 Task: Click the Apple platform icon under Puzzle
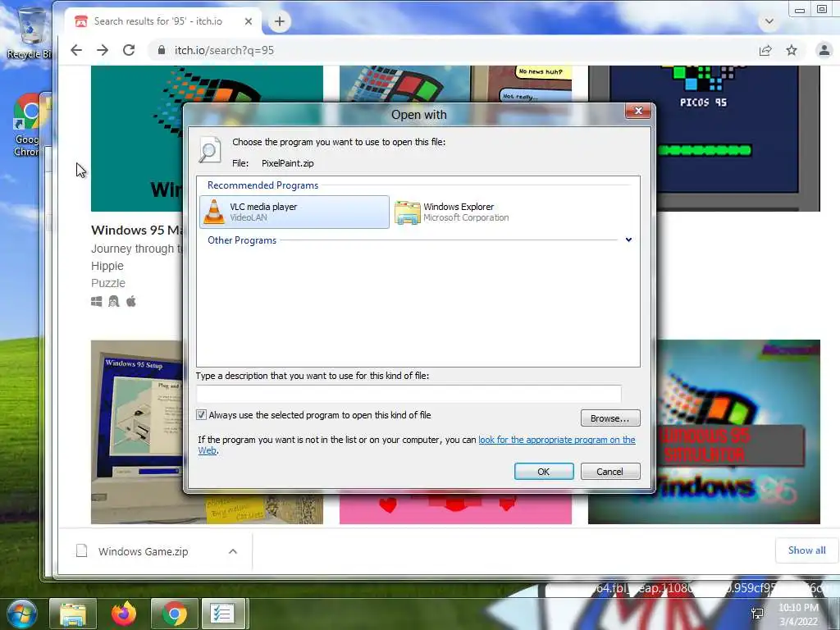130,302
